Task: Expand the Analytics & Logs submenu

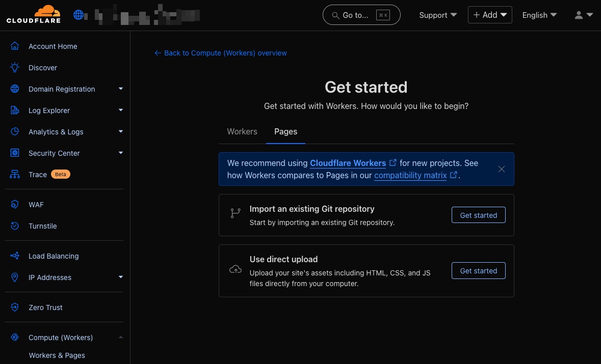Action: [121, 132]
